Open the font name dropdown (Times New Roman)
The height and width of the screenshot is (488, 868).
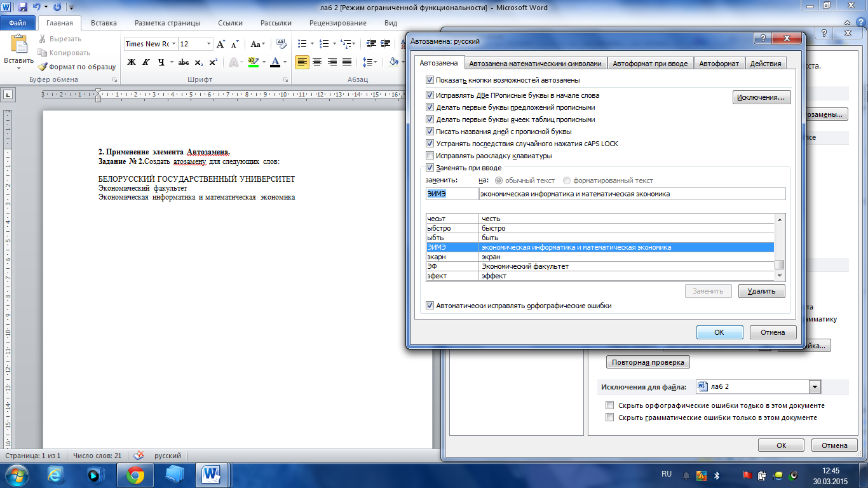[x=173, y=44]
